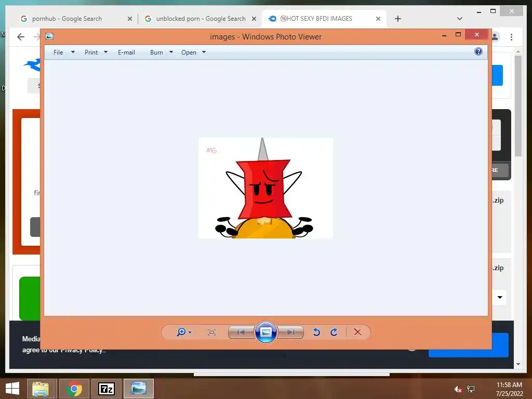Open the Open menu in Photo Viewer
Viewport: 532px width, 399px height.
189,52
